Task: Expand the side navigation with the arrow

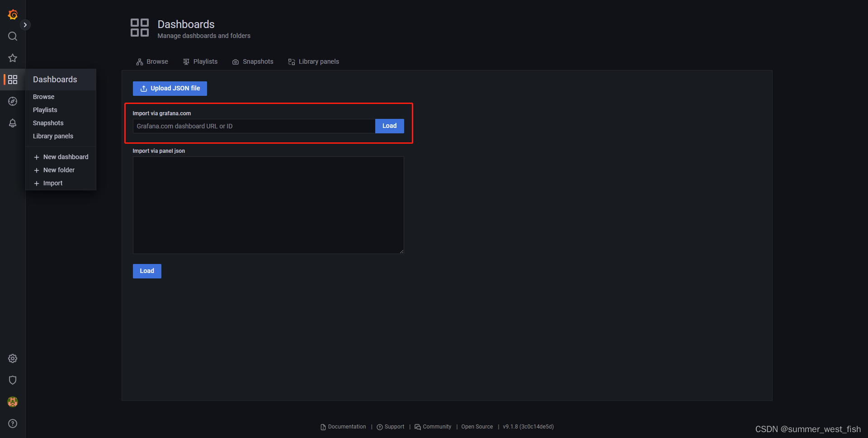Action: [x=25, y=25]
